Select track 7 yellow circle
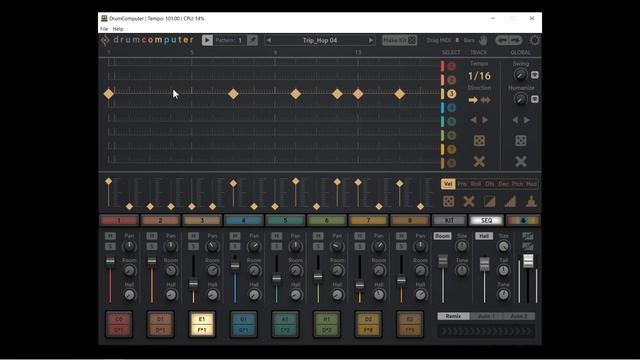The width and height of the screenshot is (640, 360). click(x=451, y=149)
